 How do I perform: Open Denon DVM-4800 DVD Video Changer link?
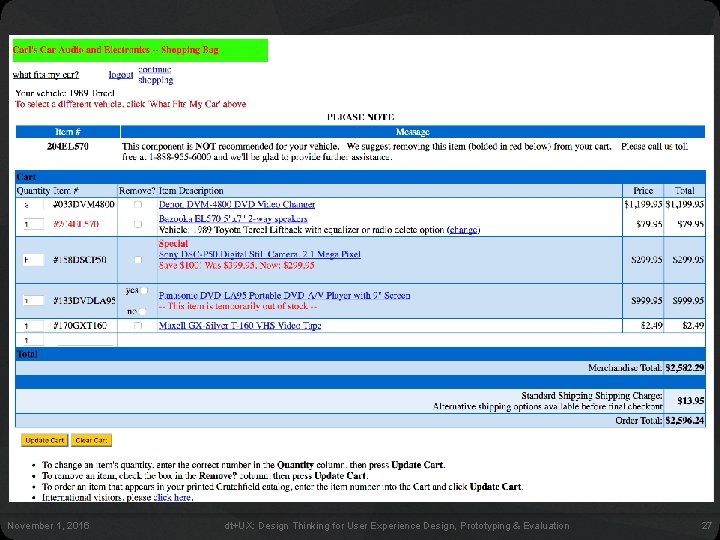pyautogui.click(x=237, y=204)
